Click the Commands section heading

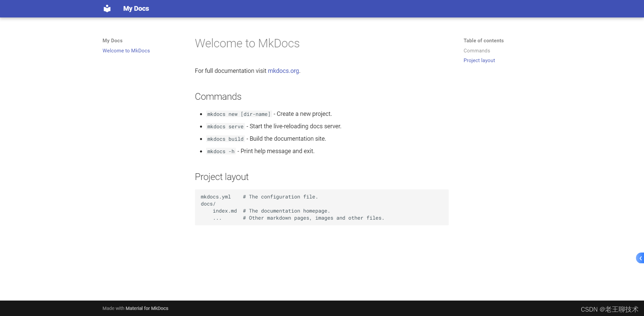(x=218, y=97)
